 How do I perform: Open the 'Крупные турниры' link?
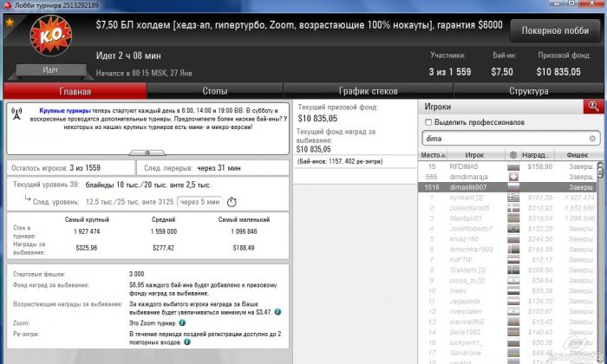(x=65, y=111)
